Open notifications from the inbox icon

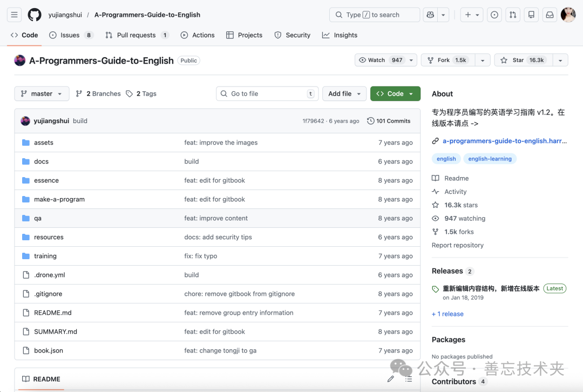click(x=550, y=15)
